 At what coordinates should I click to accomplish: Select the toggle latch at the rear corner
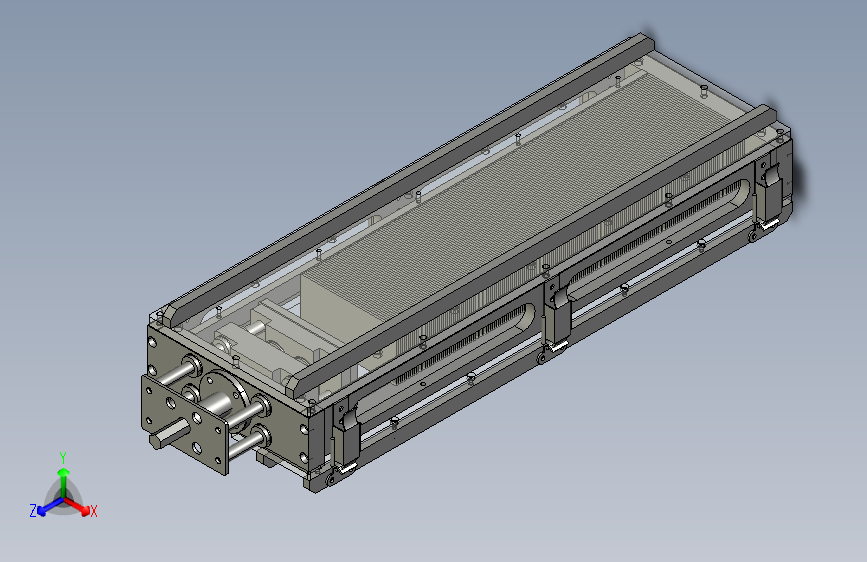click(x=768, y=194)
